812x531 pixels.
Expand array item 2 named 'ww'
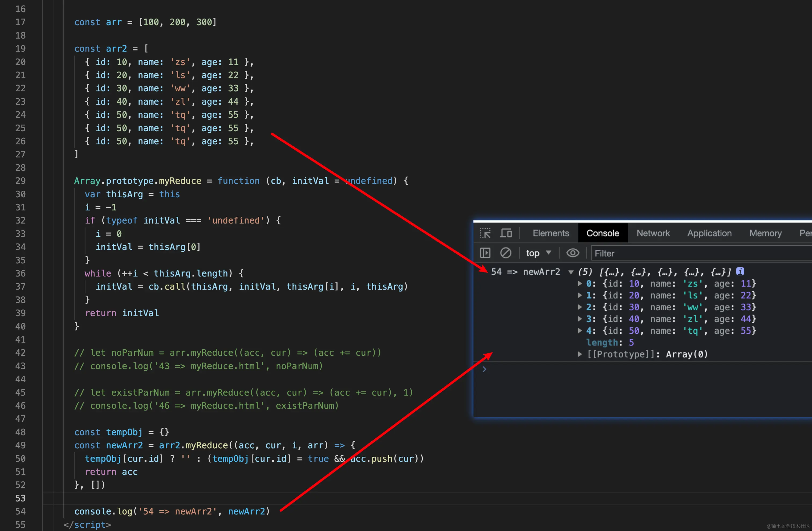pos(580,307)
